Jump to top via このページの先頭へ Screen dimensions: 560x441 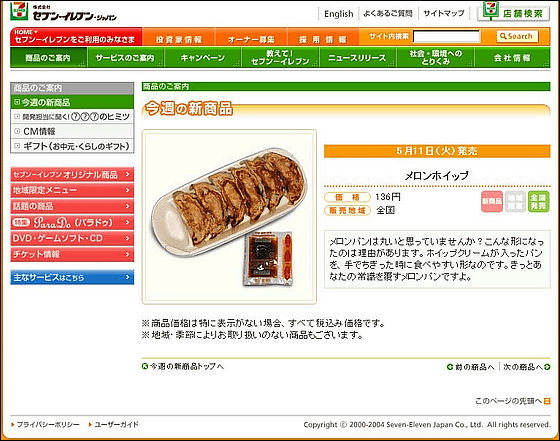coord(512,401)
